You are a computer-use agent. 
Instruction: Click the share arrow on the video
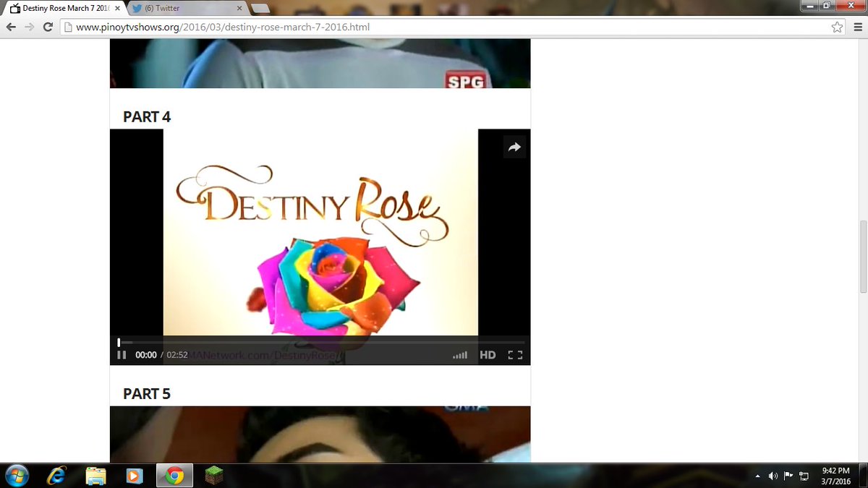[514, 147]
